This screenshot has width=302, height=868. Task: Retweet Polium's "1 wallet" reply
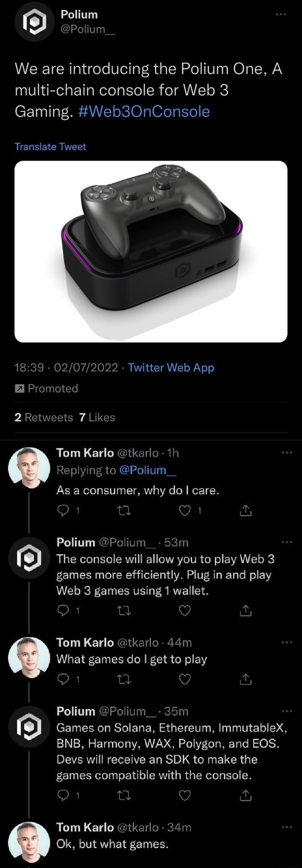pyautogui.click(x=124, y=611)
